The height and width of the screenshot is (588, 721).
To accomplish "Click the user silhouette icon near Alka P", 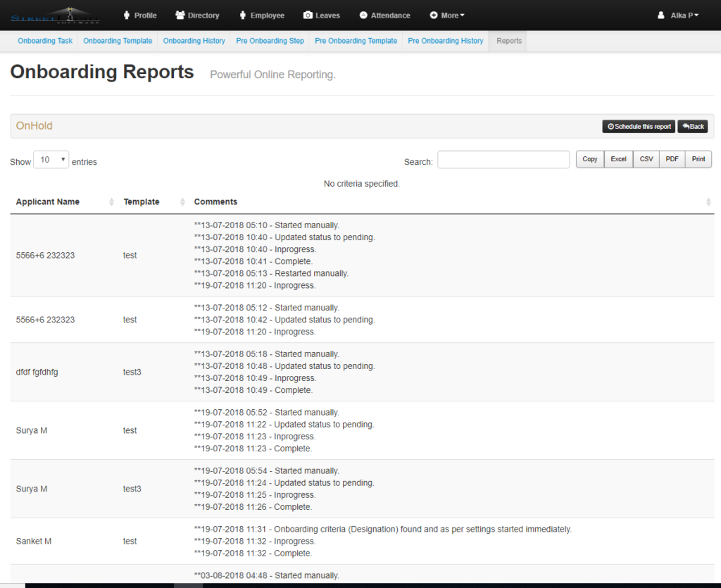I will click(660, 14).
